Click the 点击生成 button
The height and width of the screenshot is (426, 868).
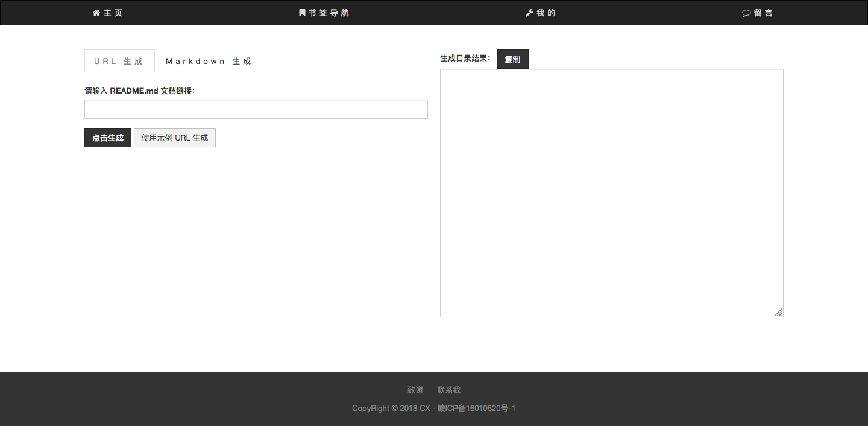coord(108,138)
